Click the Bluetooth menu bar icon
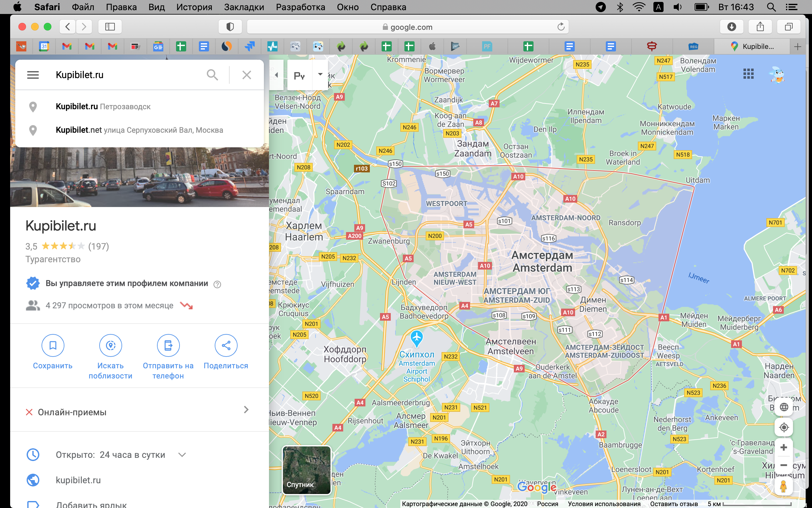This screenshot has height=508, width=812. (x=620, y=7)
